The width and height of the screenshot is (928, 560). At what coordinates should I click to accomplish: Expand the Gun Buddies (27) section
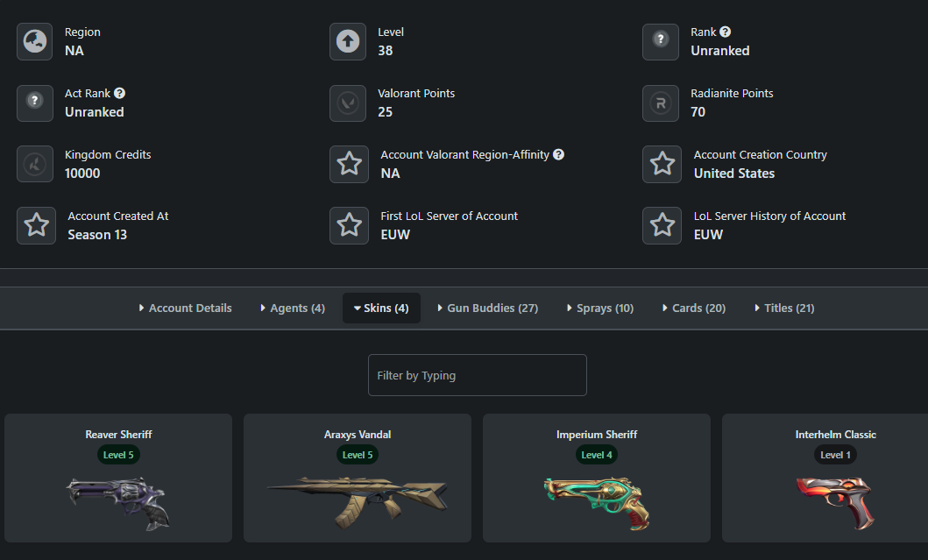pyautogui.click(x=488, y=308)
